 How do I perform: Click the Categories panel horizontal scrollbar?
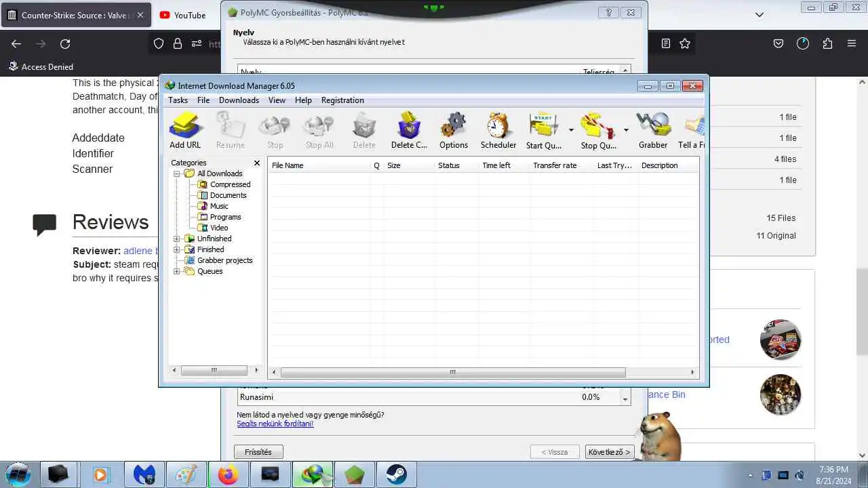215,370
